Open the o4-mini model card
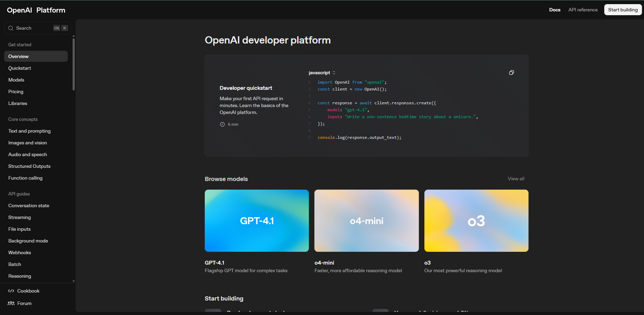This screenshot has width=644, height=315. point(366,221)
